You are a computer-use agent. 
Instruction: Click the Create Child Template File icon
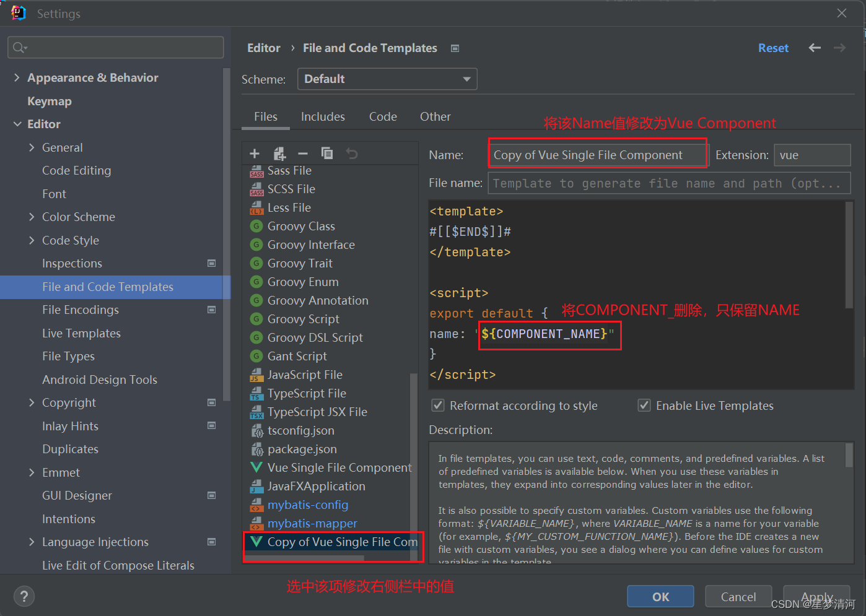click(279, 154)
